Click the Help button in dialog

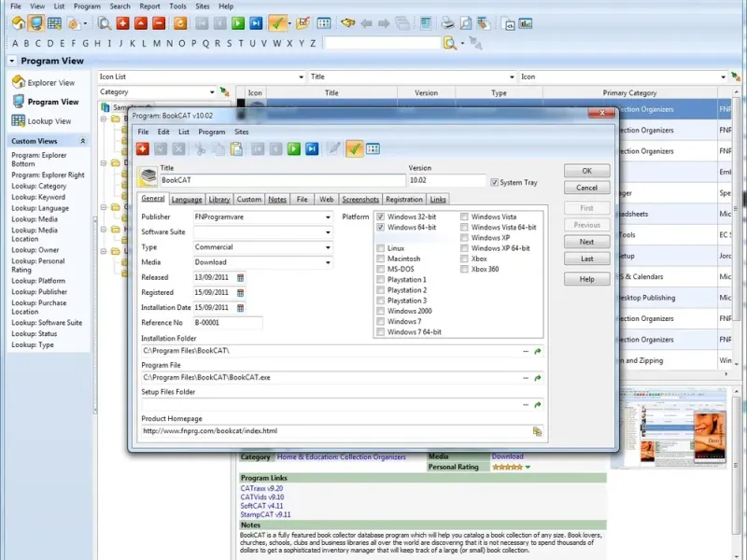587,279
